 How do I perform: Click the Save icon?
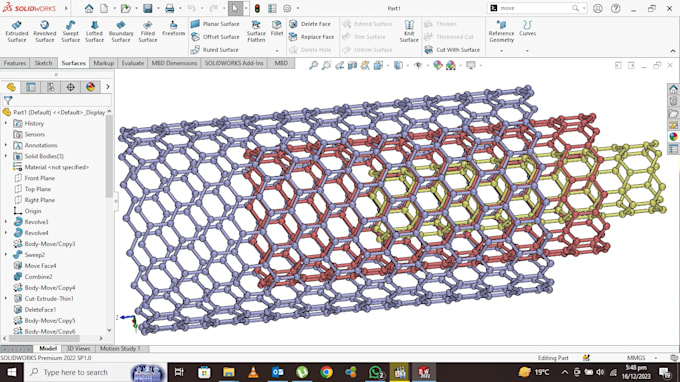point(148,8)
